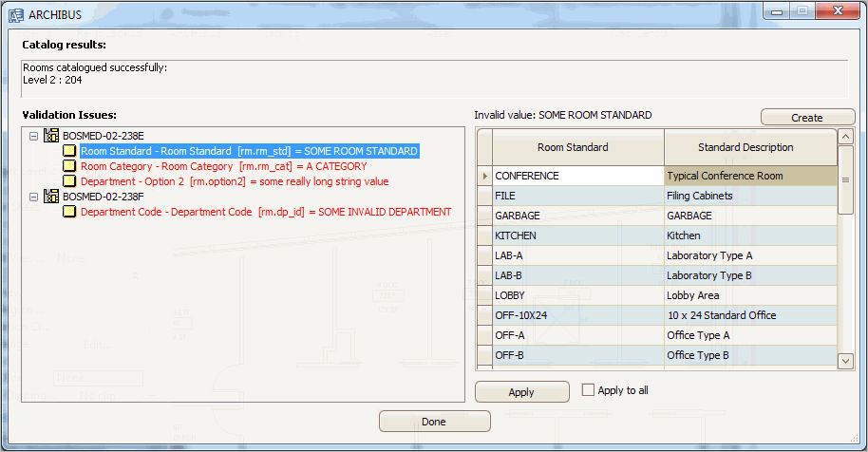Image resolution: width=868 pixels, height=452 pixels.
Task: Click the Office Type A description cell
Action: [x=750, y=335]
